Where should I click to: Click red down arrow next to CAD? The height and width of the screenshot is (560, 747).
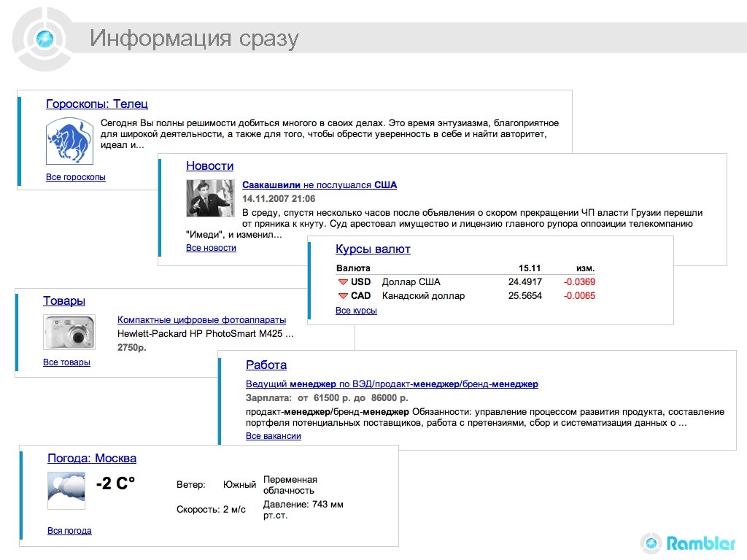343,296
